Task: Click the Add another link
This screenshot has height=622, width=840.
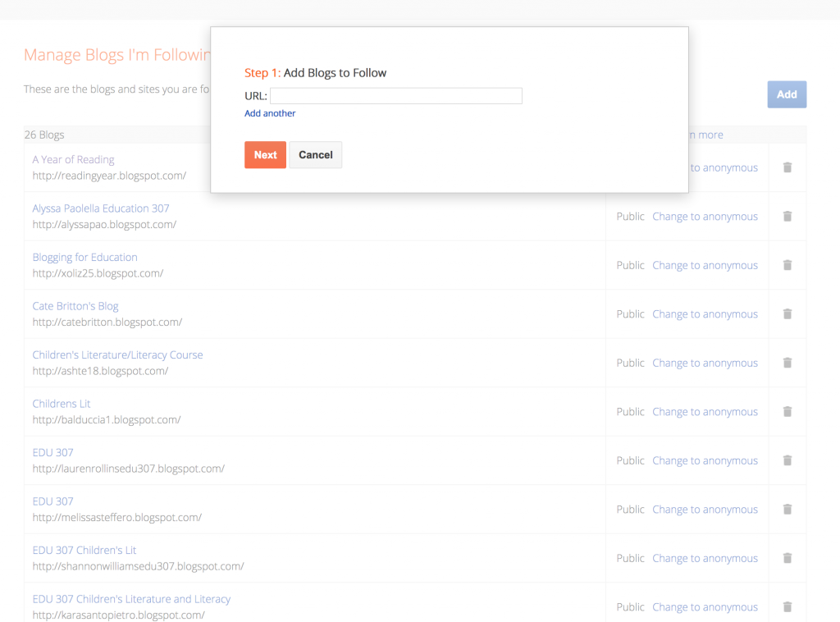Action: (270, 113)
